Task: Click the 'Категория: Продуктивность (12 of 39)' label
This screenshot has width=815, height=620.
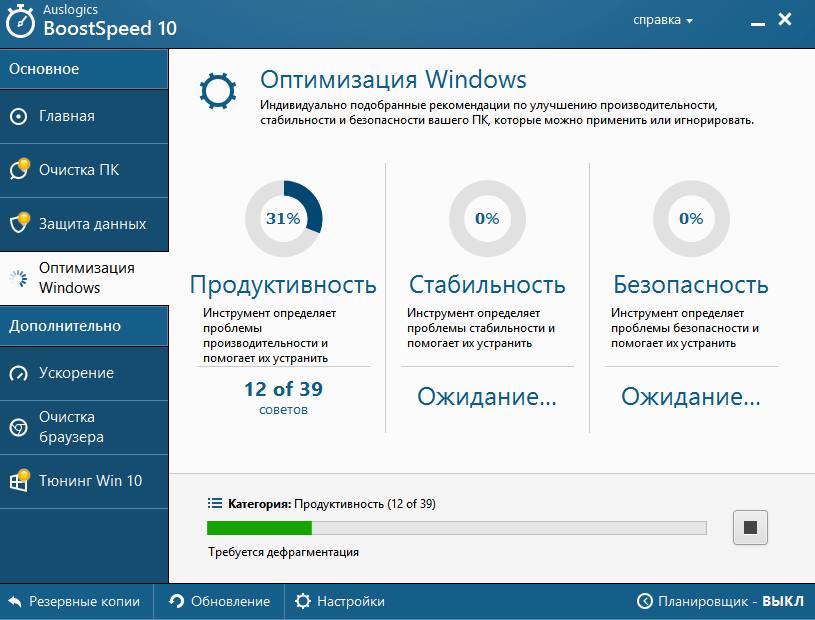Action: [x=332, y=504]
